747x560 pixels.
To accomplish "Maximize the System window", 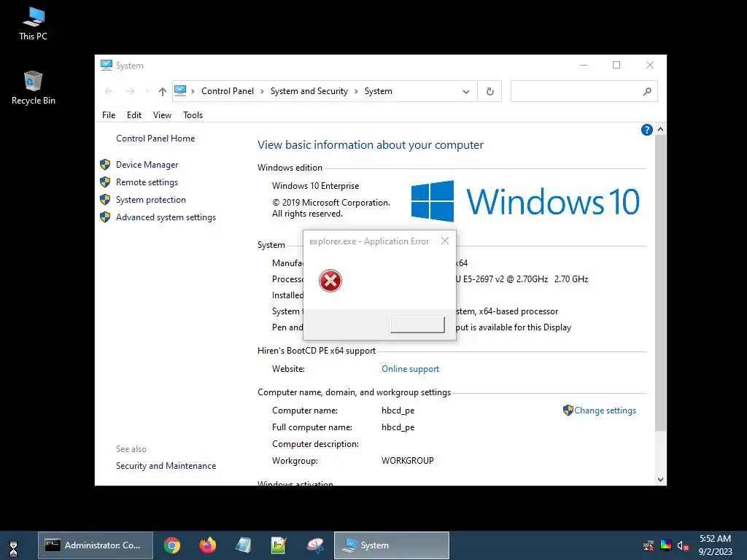I will coord(616,65).
